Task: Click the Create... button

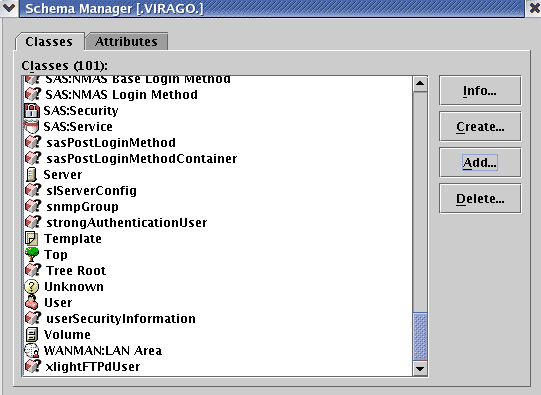Action: pyautogui.click(x=480, y=127)
